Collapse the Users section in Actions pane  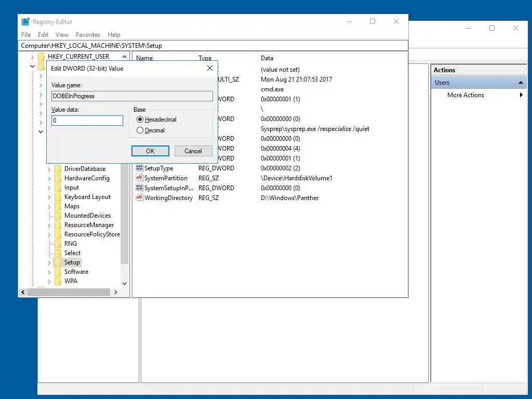tap(521, 83)
